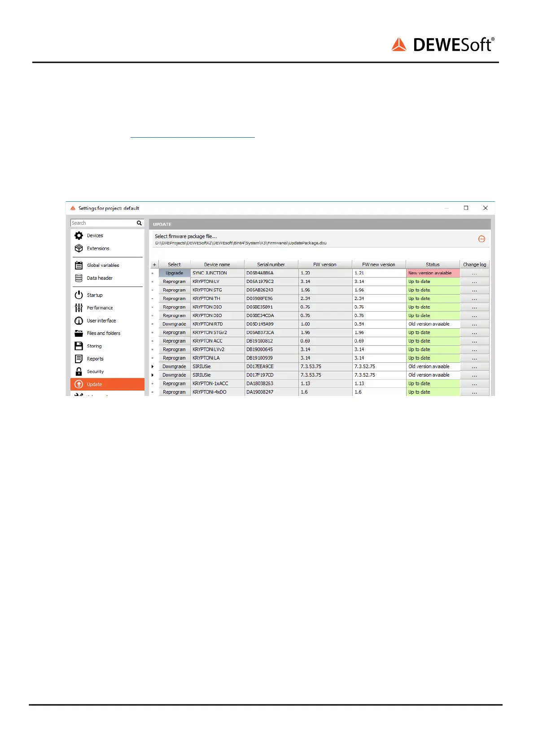Click the DEWESoft logo in page header
The image size is (534, 756).
click(443, 44)
